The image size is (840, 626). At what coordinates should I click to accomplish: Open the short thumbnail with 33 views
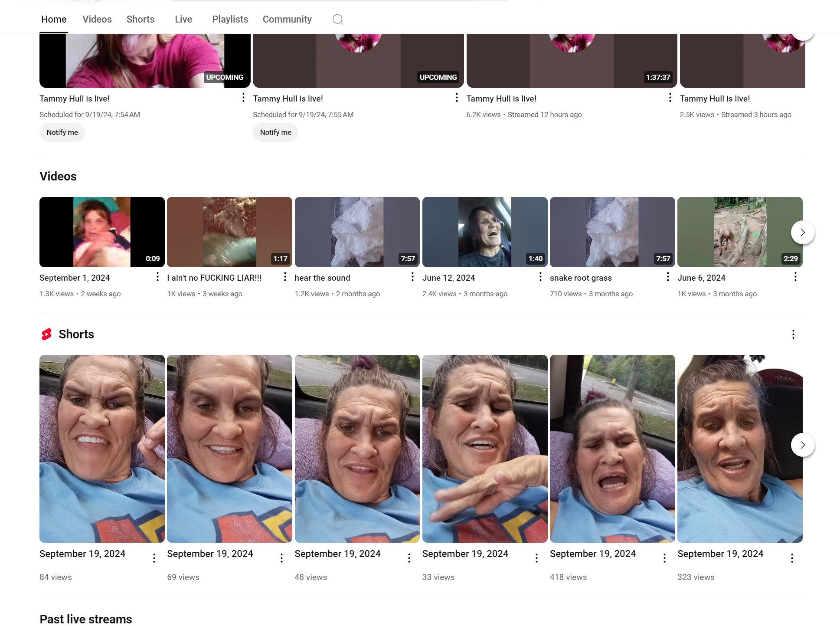[x=485, y=449]
